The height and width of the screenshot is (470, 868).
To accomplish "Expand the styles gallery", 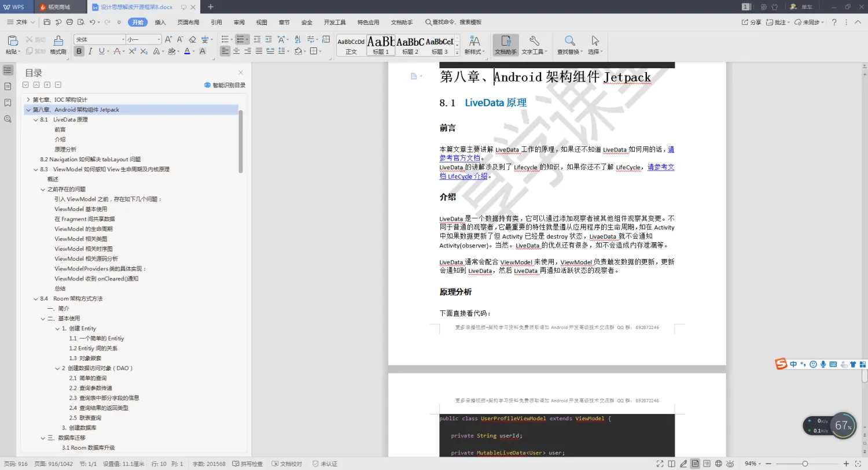I will 457,53.
